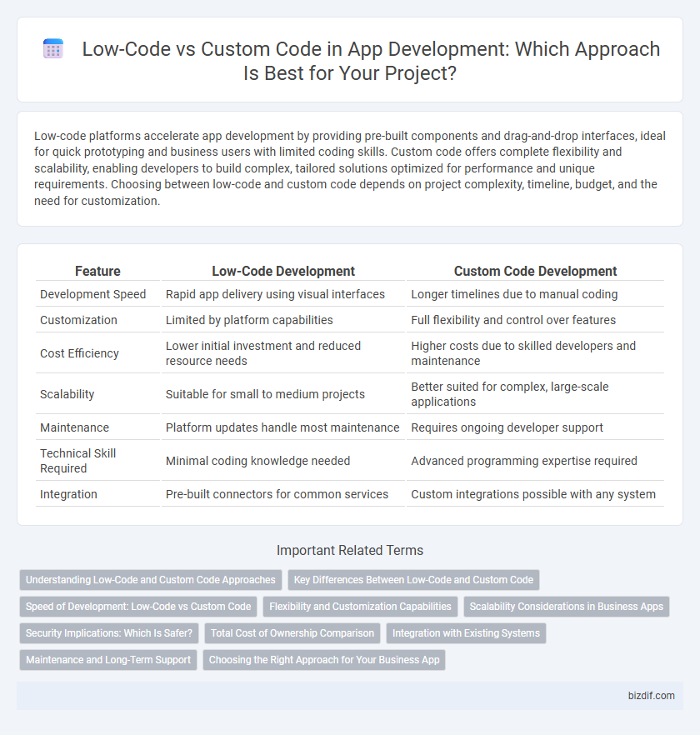
Task: Click the 'Important Related Terms' heading
Action: pos(350,550)
